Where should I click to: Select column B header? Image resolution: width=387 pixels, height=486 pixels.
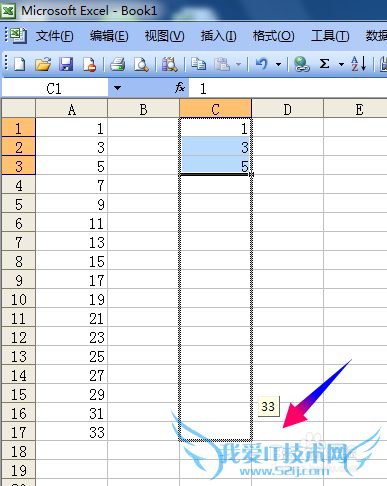tap(143, 109)
